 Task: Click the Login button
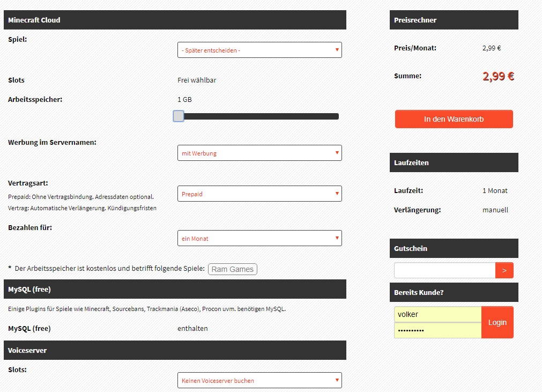pyautogui.click(x=498, y=322)
